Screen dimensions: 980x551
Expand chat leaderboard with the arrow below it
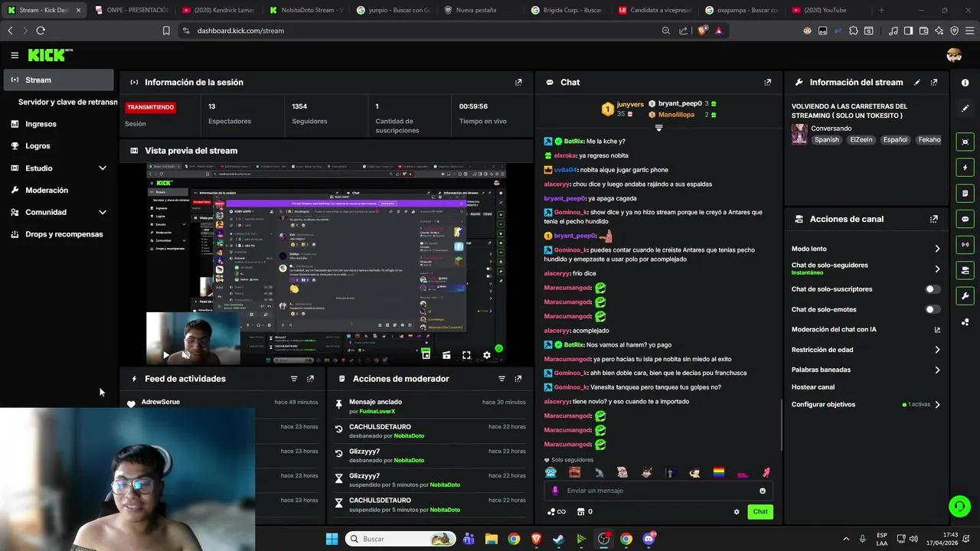pos(658,128)
